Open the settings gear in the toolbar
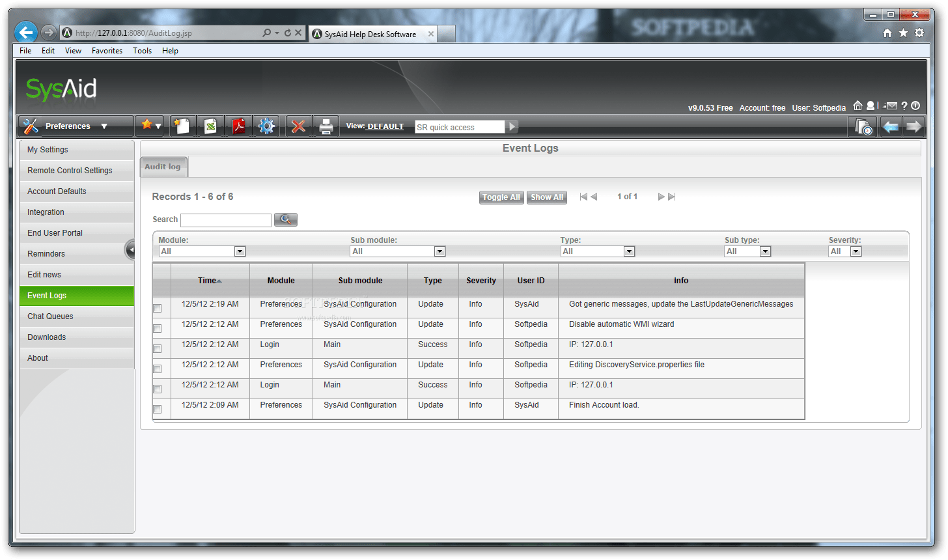The image size is (948, 560). coord(266,126)
